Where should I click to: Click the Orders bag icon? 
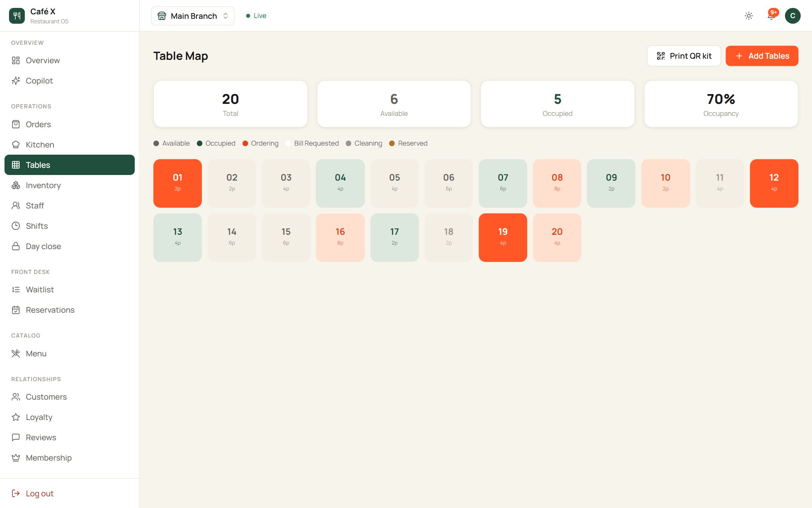[x=16, y=125]
